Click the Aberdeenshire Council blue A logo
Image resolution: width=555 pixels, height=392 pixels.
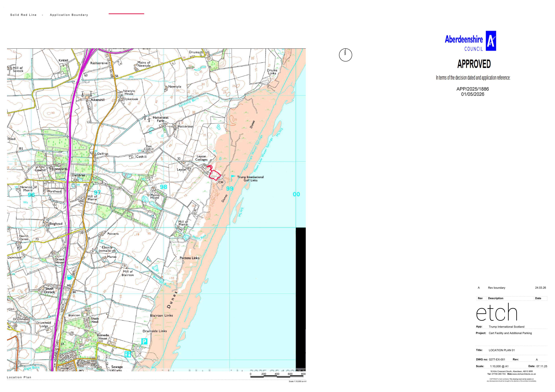(x=491, y=41)
